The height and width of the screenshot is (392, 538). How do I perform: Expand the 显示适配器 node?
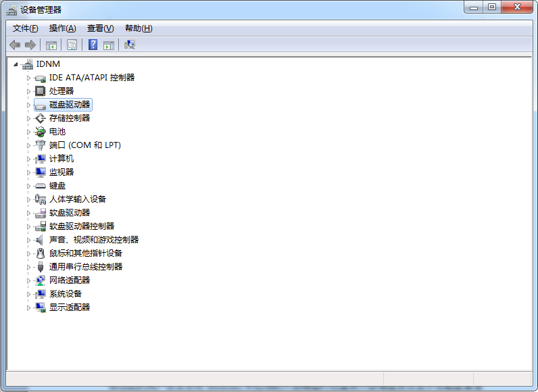[x=28, y=308]
